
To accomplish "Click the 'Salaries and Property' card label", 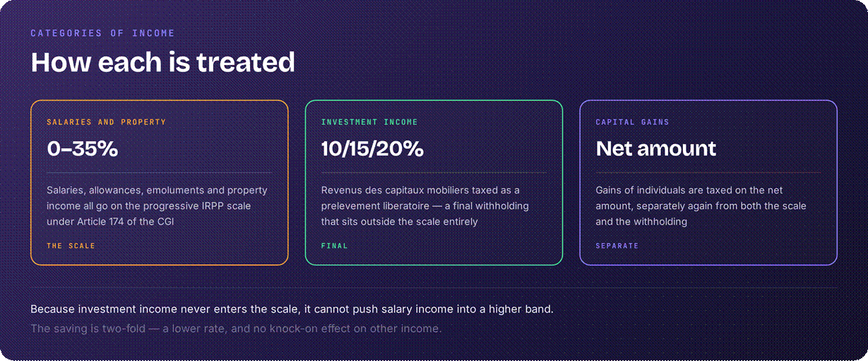I will pyautogui.click(x=107, y=122).
